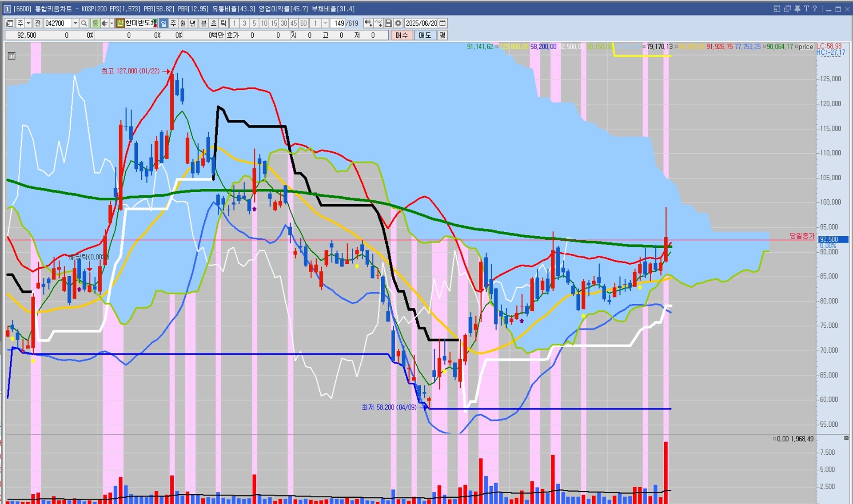Viewport: 853px width, 504px height.
Task: Open the date calendar picker icon
Action: pos(442,23)
